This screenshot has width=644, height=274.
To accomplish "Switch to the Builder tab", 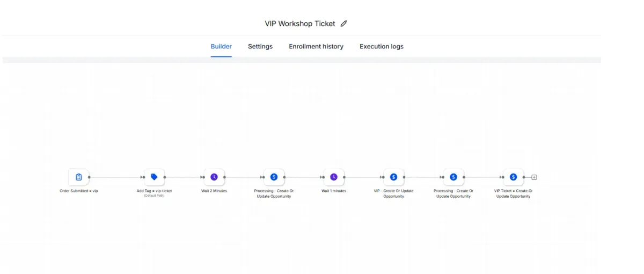I will (x=221, y=46).
